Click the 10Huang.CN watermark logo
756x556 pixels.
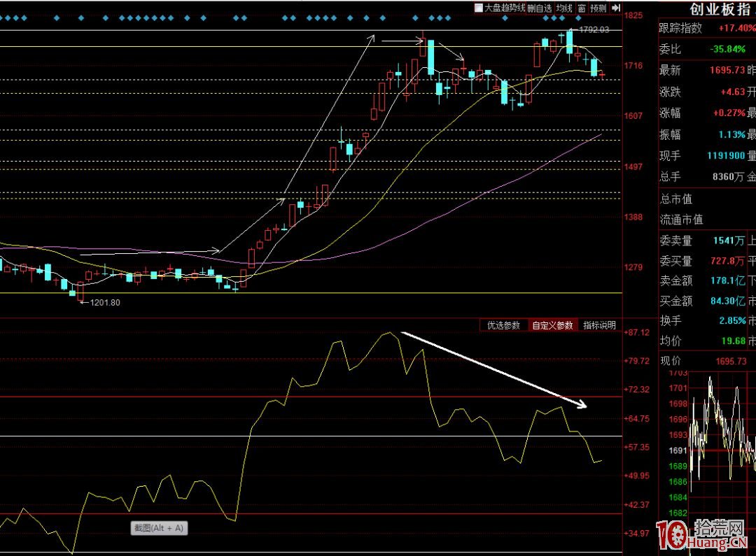(706, 536)
